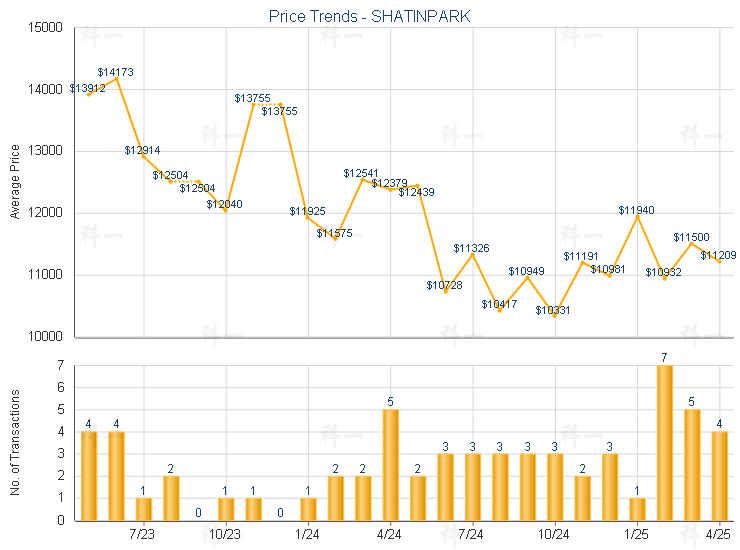Select the $11209 final data point

click(719, 262)
